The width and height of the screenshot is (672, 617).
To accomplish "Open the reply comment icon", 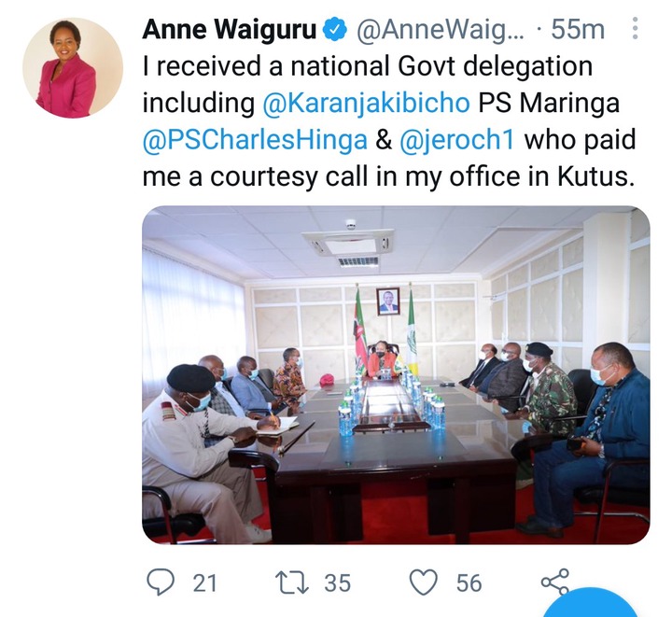I will click(x=161, y=583).
